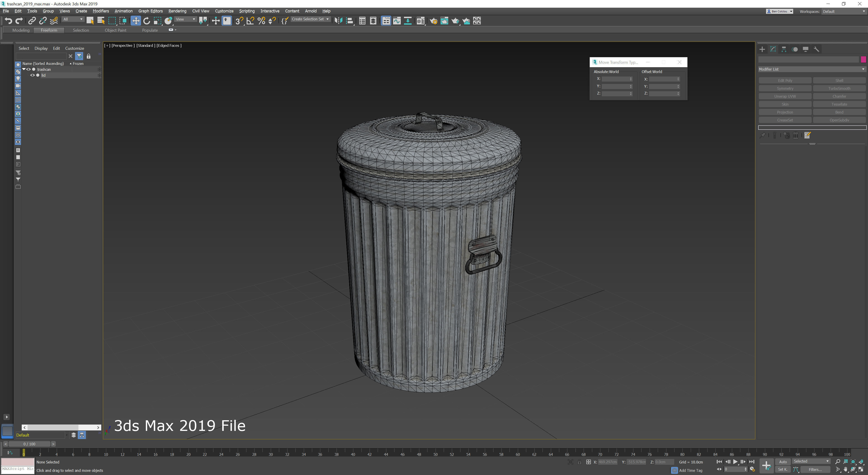Open the All selection filter dropdown

73,19
